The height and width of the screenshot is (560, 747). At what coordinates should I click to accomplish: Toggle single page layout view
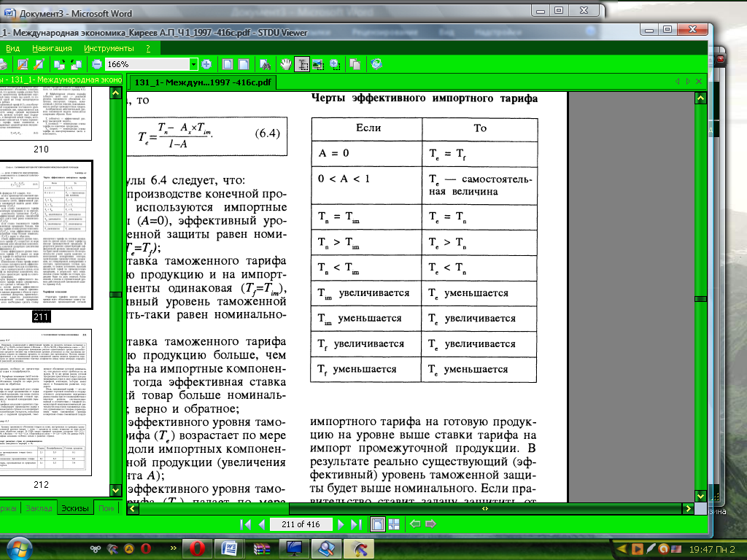(x=377, y=524)
